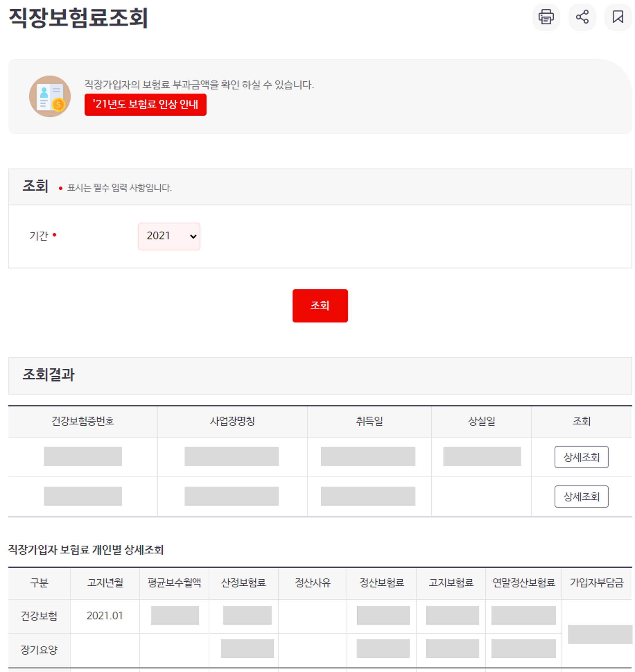The image size is (635, 672).
Task: Click the 취득일 column header
Action: (x=369, y=421)
